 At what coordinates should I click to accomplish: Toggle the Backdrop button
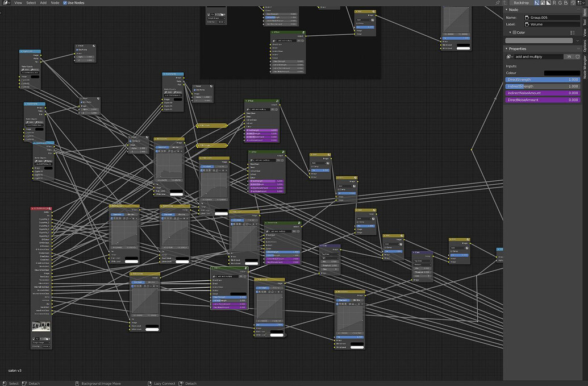pyautogui.click(x=522, y=3)
